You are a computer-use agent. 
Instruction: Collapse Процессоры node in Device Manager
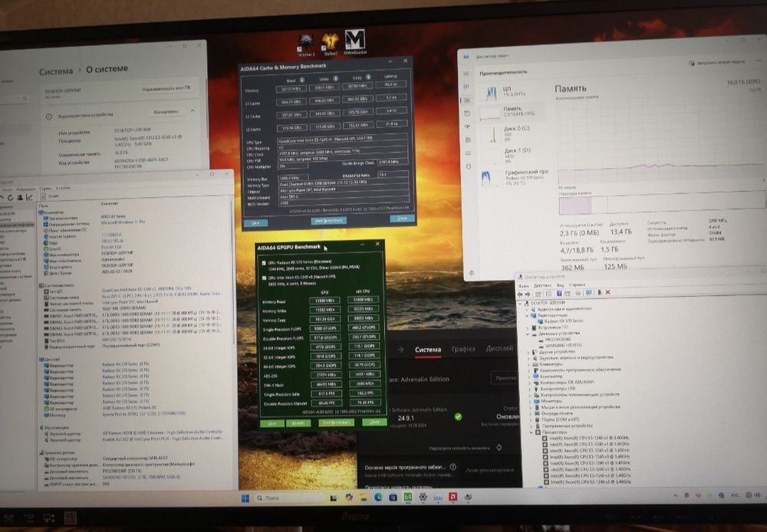[532, 432]
